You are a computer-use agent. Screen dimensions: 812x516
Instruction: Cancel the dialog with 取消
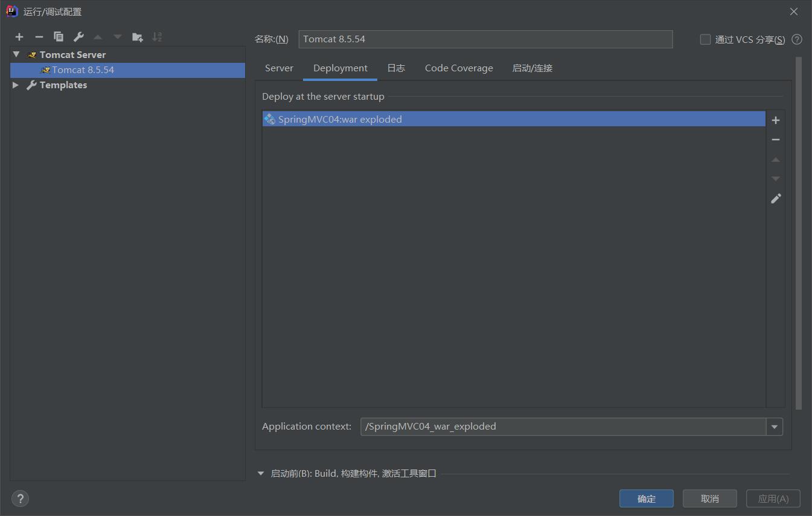pyautogui.click(x=710, y=498)
